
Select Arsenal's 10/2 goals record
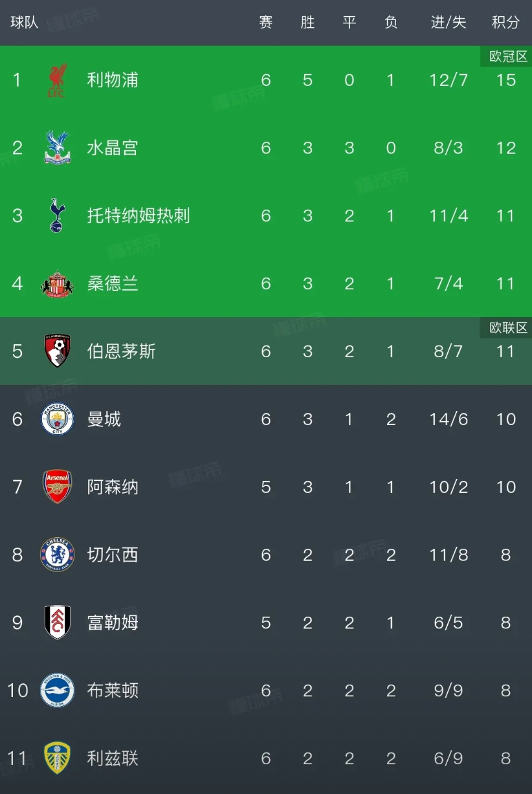[449, 487]
